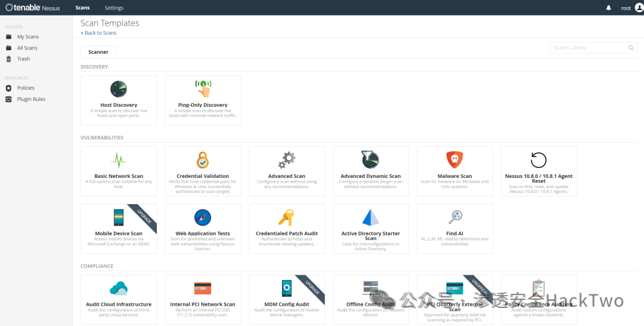Choose the Malware Scan skull shield icon
644x326 pixels.
[x=454, y=160]
